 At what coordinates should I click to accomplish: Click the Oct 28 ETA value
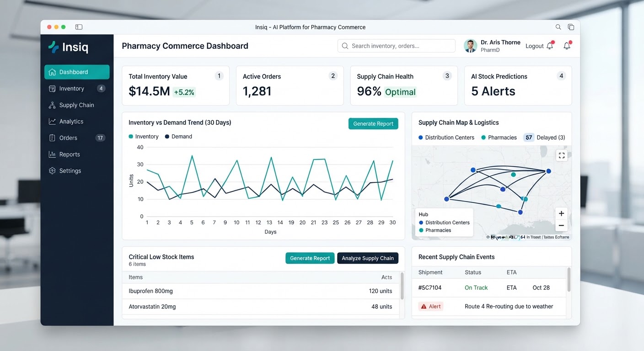(x=541, y=288)
